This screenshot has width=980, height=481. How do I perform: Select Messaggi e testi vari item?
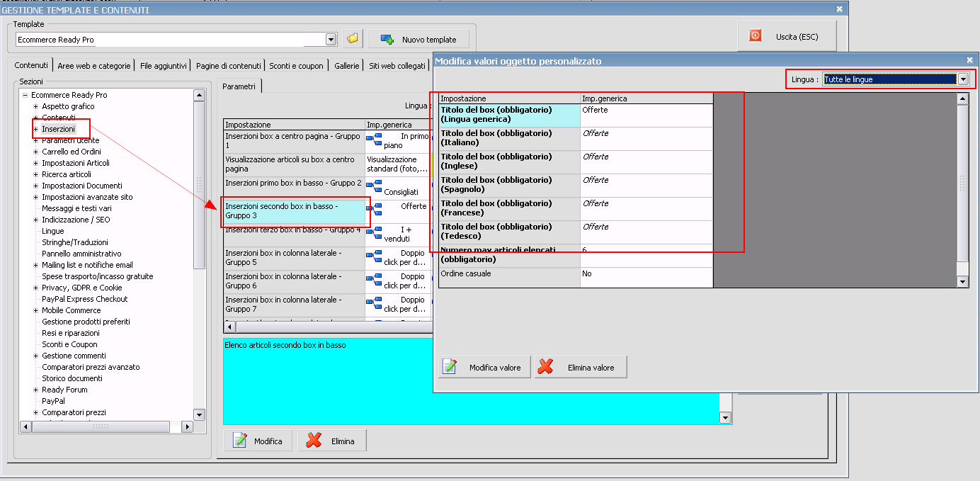(x=76, y=208)
